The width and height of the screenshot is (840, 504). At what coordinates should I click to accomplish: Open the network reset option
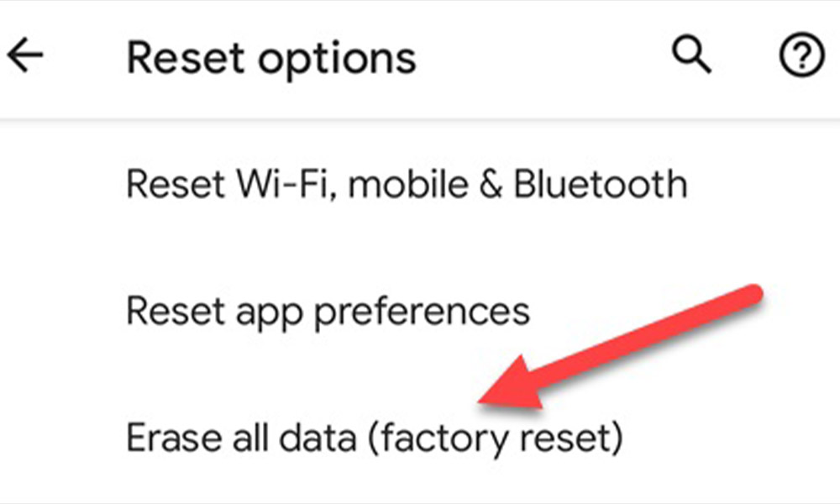pos(407,185)
